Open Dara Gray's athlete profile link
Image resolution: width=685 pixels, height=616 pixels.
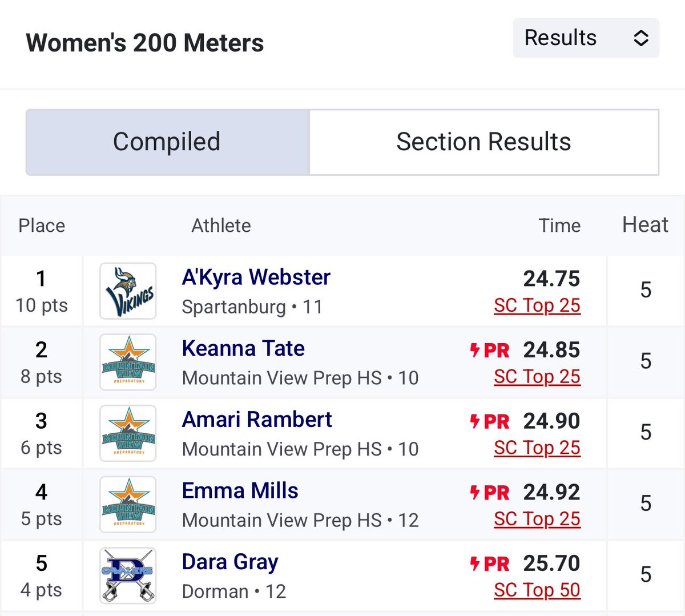tap(230, 562)
